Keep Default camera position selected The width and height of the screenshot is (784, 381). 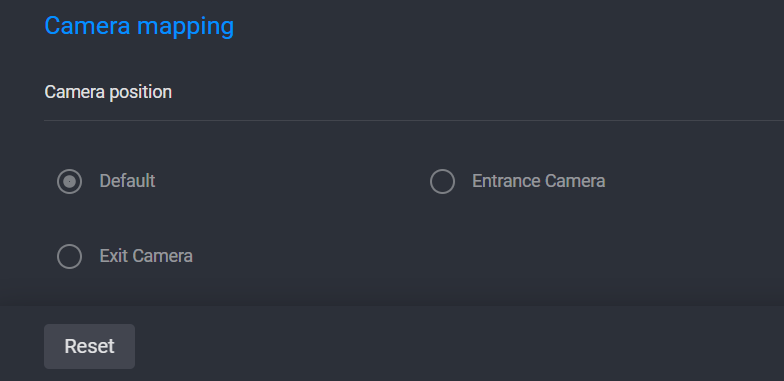point(70,182)
